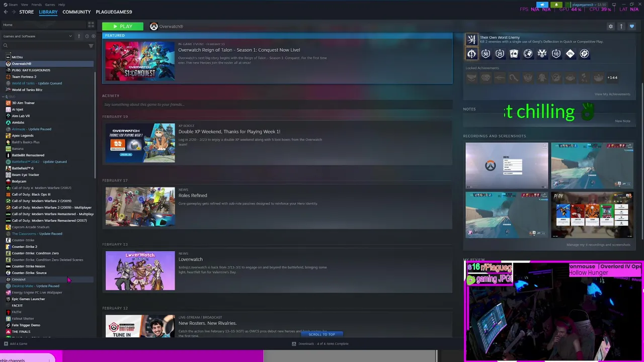Sort library by recent activity clock icon
644x362 pixels.
click(x=87, y=36)
